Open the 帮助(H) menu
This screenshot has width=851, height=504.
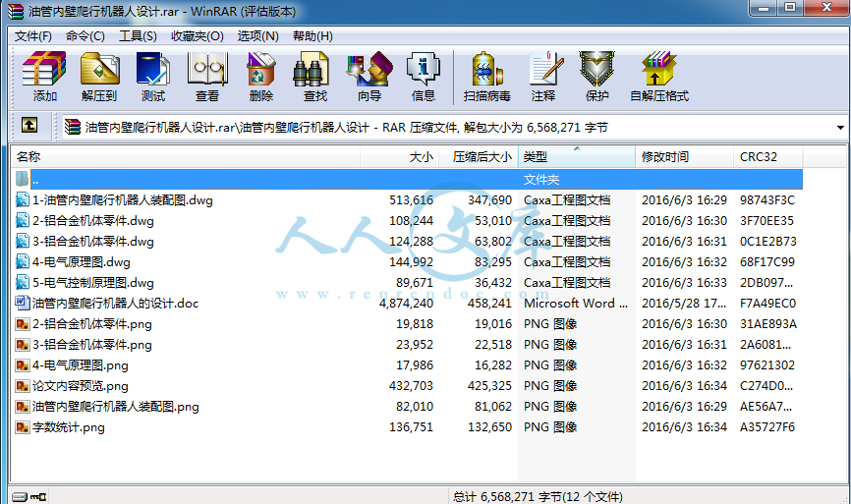pos(312,36)
